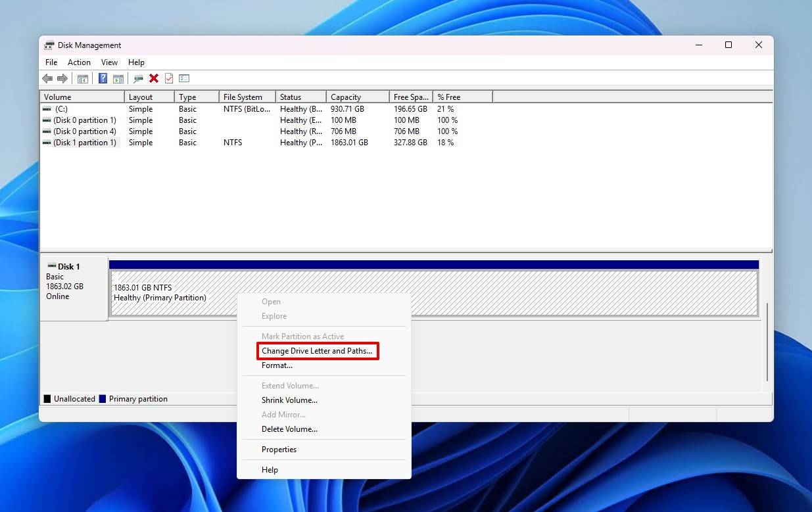Click the Show/Hide Console Tree icon
The height and width of the screenshot is (512, 812).
[x=83, y=79]
